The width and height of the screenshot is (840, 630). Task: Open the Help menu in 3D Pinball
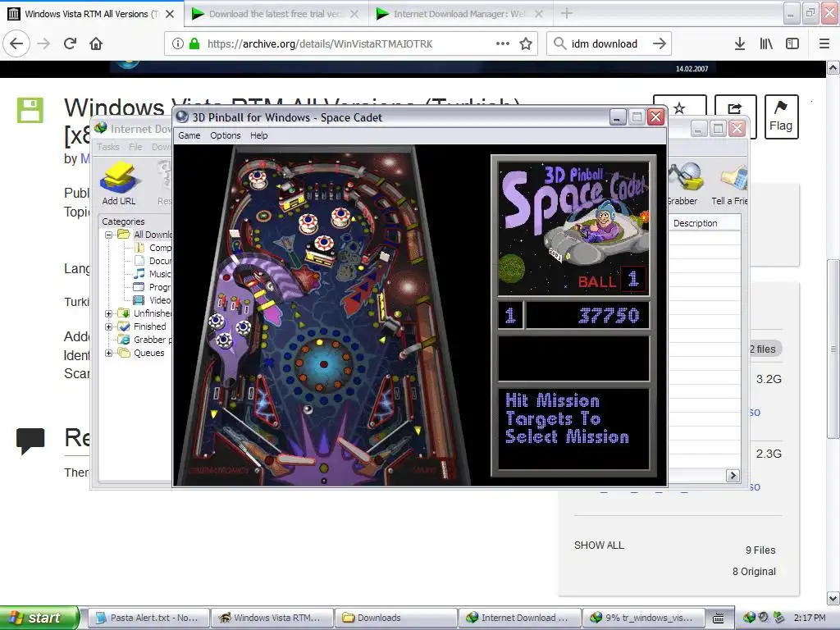click(x=258, y=135)
